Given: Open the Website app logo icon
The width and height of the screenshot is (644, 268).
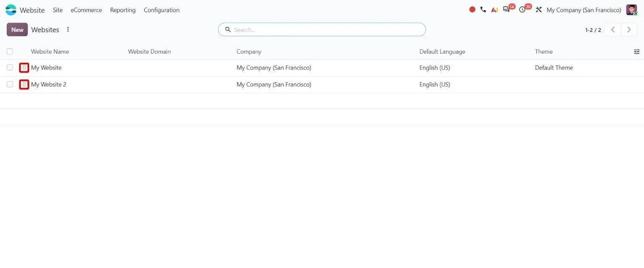Looking at the screenshot, I should [x=11, y=10].
